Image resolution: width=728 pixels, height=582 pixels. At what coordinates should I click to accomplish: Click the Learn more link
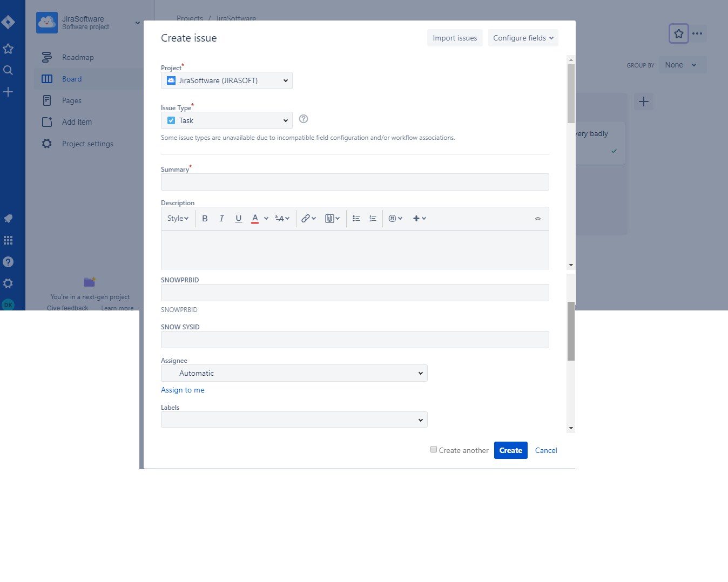pyautogui.click(x=117, y=308)
